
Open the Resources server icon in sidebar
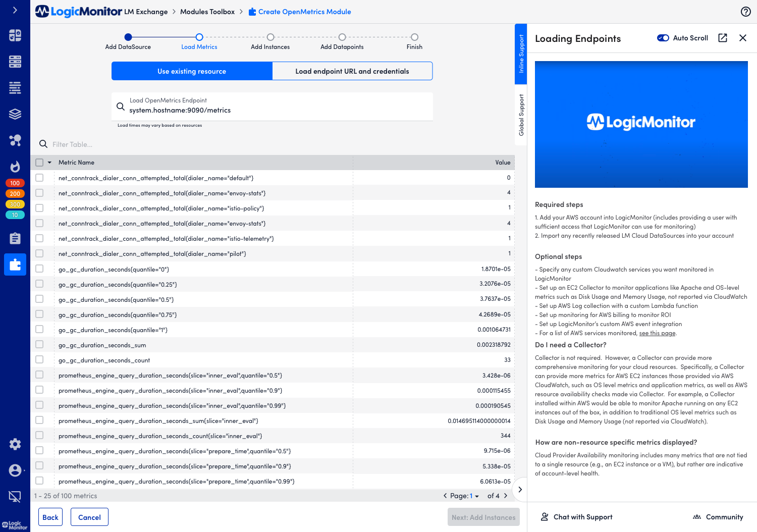point(15,62)
